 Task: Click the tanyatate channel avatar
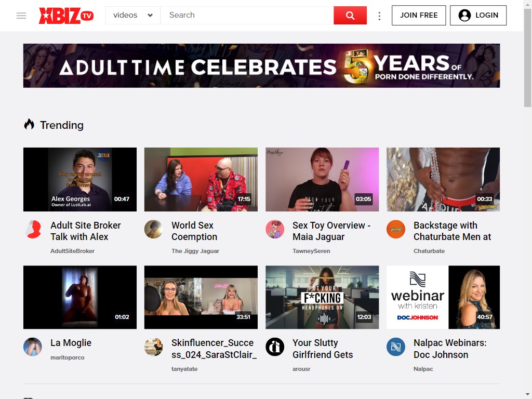154,347
